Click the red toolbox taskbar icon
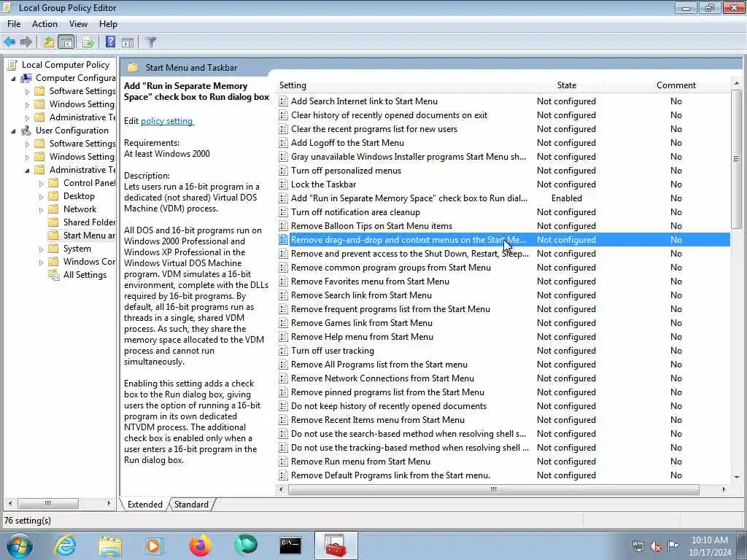The image size is (747, 560). coord(336,545)
